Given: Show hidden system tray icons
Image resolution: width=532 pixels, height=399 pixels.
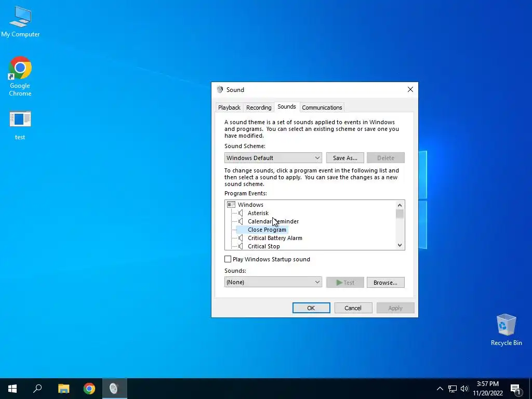Looking at the screenshot, I should [440, 389].
